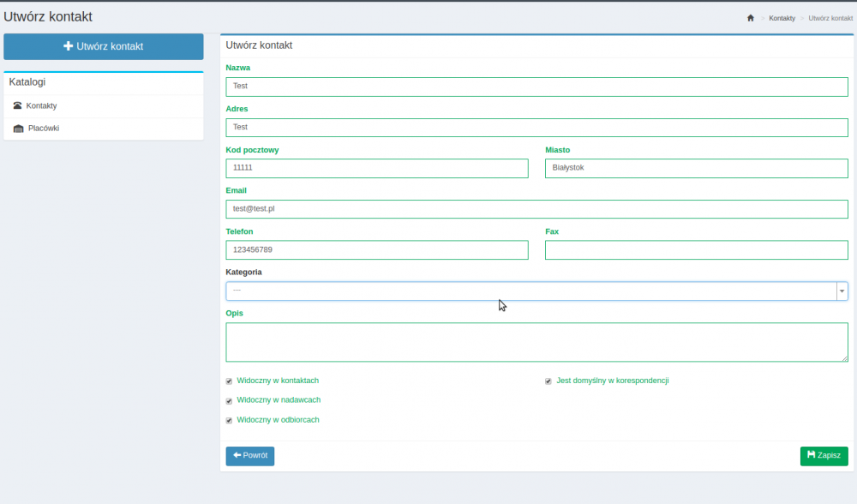Screen dimensions: 857x504
Task: Open the Kategoria dropdown arrow
Action: pyautogui.click(x=842, y=291)
